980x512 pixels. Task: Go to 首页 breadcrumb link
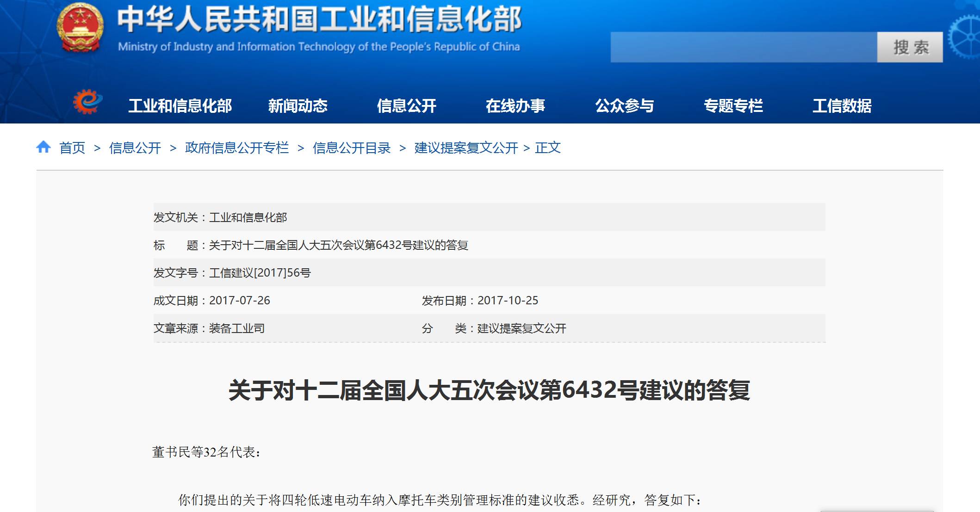[72, 148]
